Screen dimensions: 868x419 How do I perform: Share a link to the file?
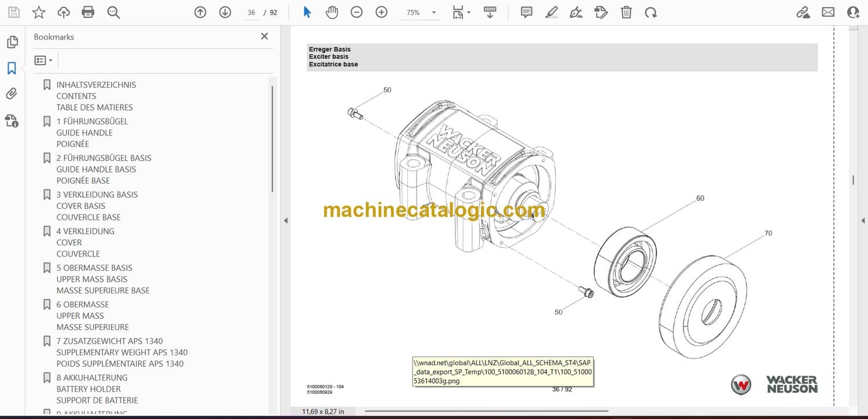tap(803, 12)
